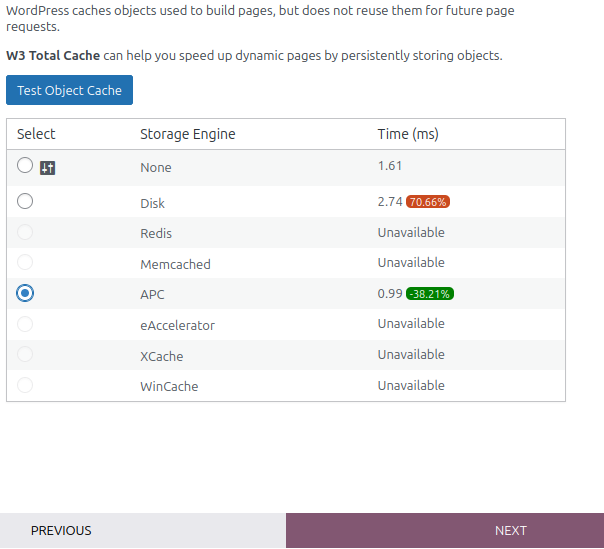Click the eAccelerator engine label
The image size is (604, 549).
point(177,326)
